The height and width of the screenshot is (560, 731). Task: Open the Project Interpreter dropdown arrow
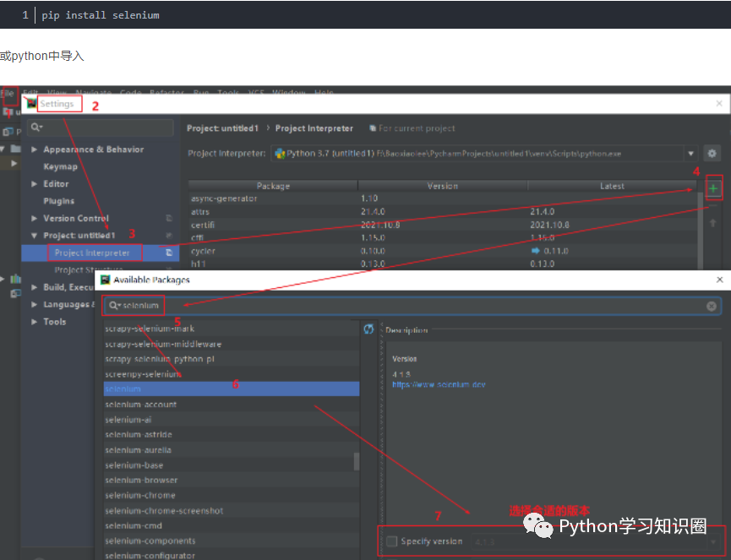click(691, 153)
